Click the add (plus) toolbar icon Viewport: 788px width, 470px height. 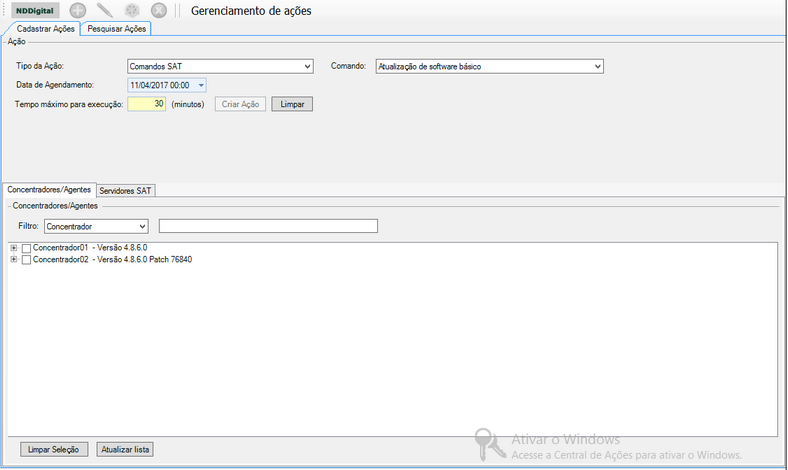77,10
